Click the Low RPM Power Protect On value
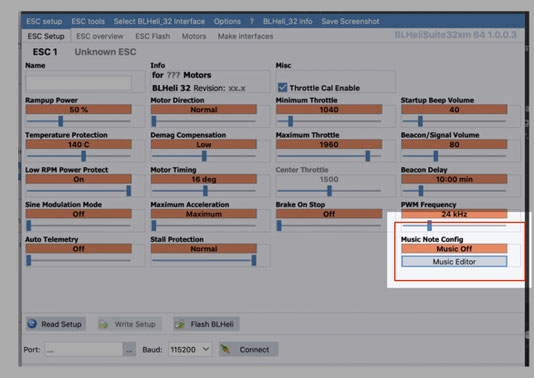 click(79, 179)
